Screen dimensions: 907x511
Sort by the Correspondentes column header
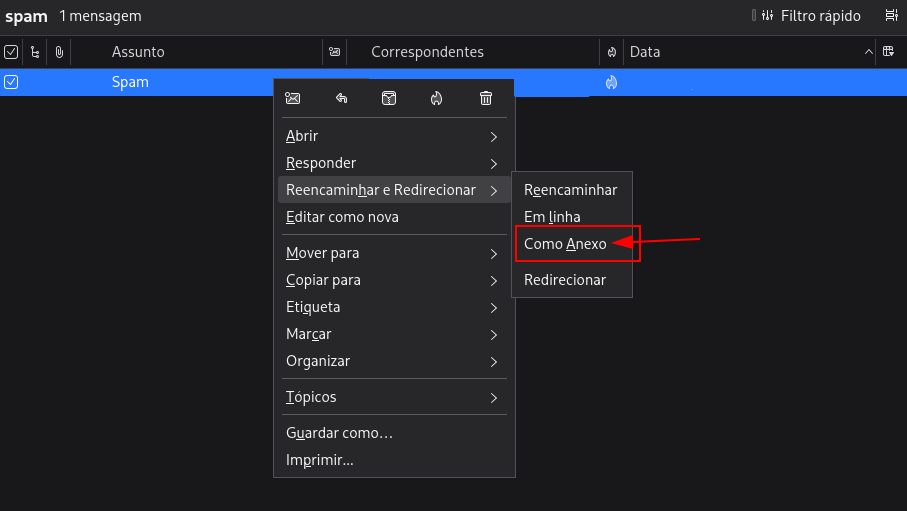click(x=427, y=52)
